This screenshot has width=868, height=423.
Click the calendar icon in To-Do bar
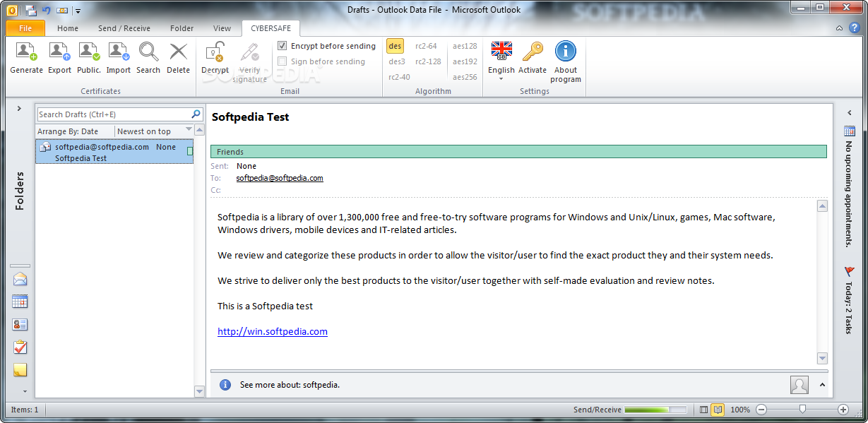pos(850,131)
